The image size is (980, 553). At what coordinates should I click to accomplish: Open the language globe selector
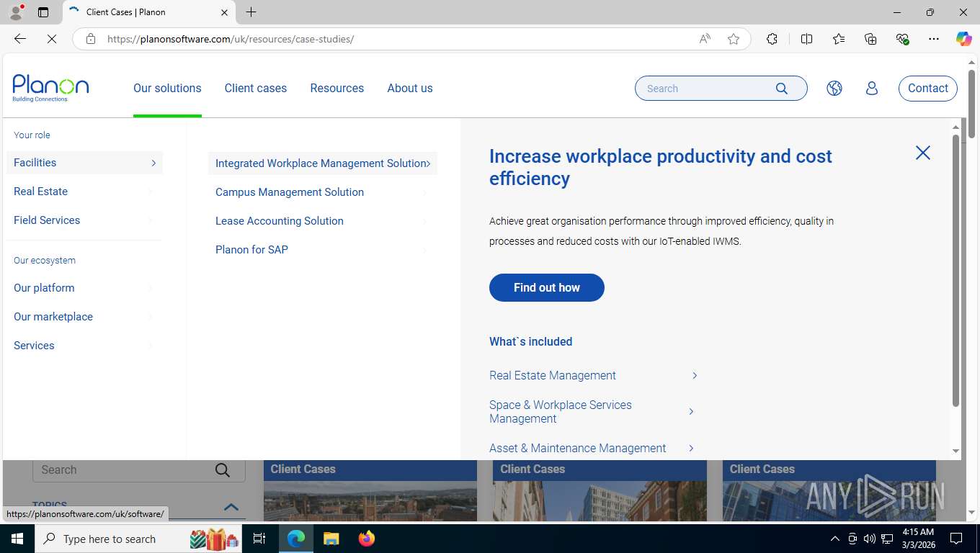pos(834,89)
